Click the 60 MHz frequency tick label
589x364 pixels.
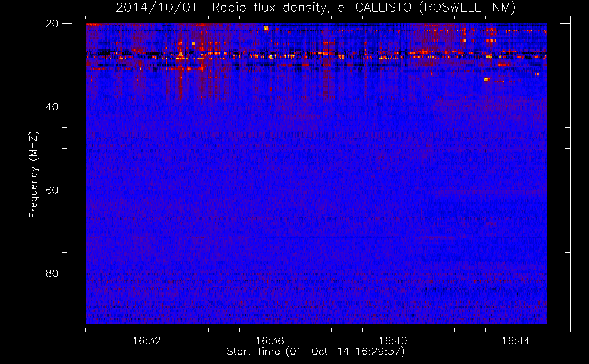pos(52,190)
